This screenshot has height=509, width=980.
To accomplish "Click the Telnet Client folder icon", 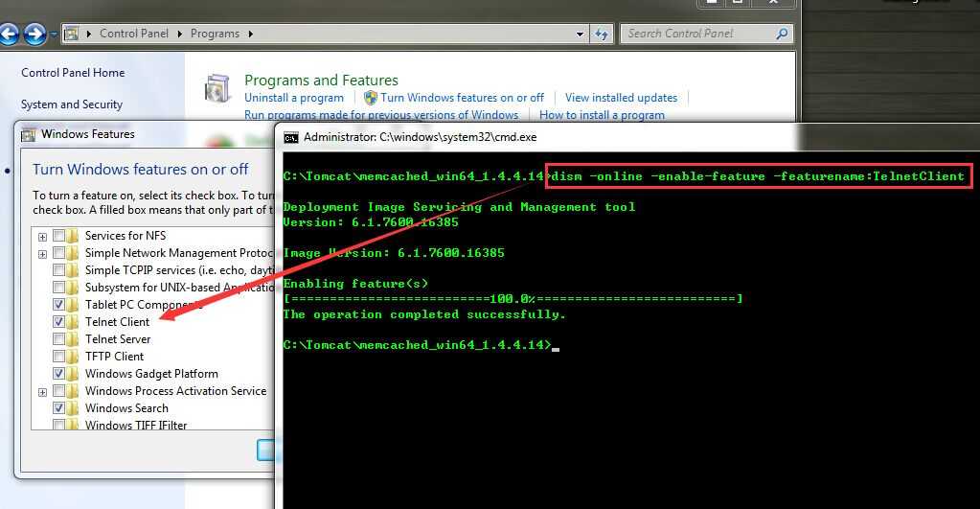I will (x=73, y=322).
